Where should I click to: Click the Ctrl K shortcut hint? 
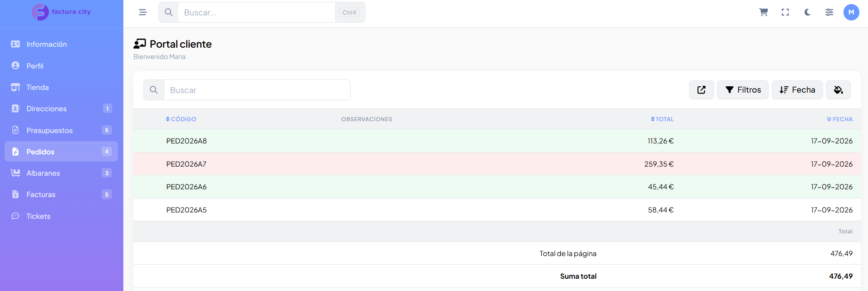(x=349, y=12)
